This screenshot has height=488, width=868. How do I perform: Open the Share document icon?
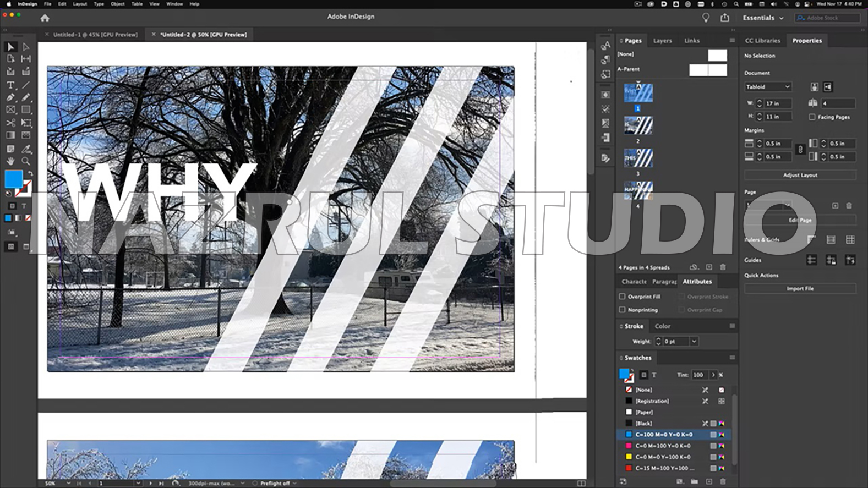click(x=725, y=18)
